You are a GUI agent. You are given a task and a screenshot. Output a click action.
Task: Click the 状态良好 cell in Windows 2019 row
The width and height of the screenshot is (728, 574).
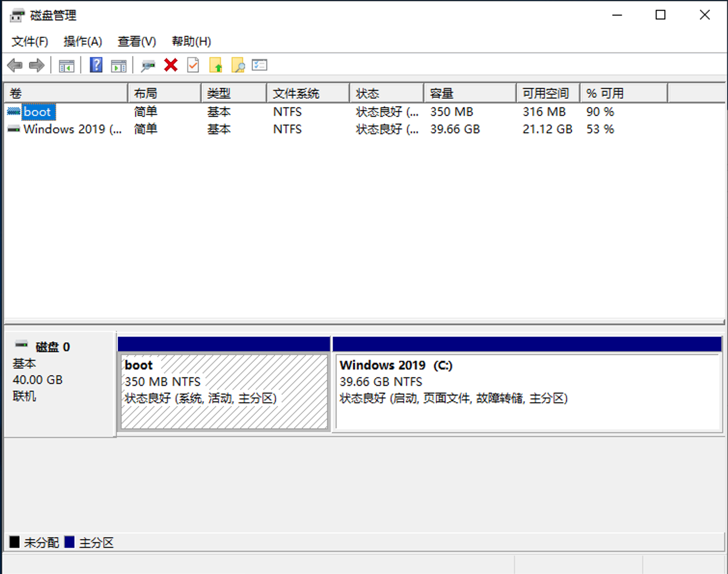[387, 129]
